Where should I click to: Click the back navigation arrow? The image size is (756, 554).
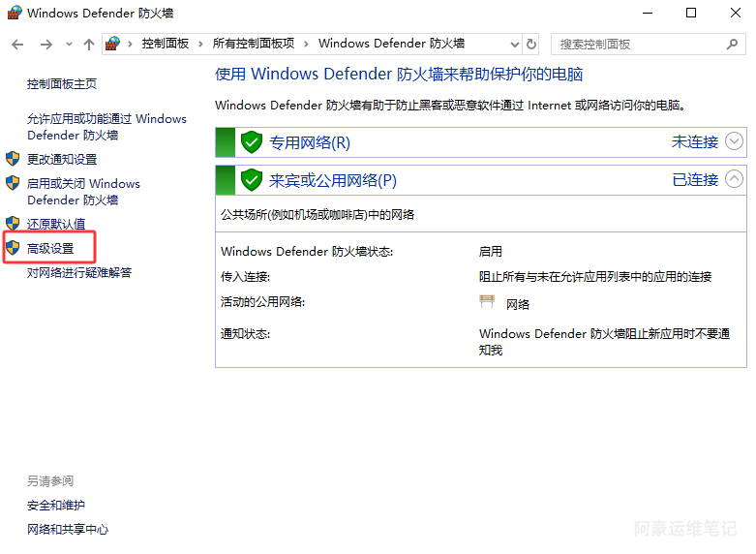17,44
